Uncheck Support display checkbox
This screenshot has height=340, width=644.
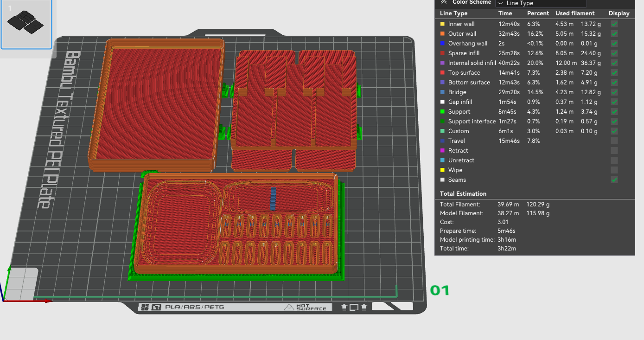coord(614,111)
